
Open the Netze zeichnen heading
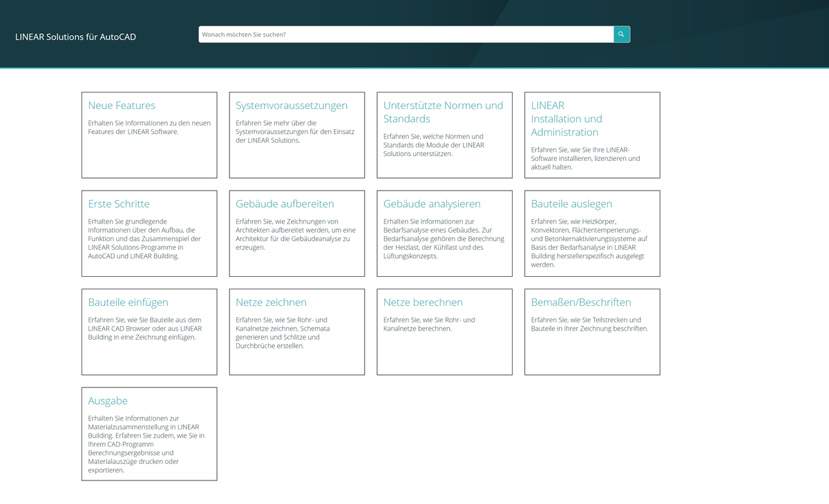271,302
